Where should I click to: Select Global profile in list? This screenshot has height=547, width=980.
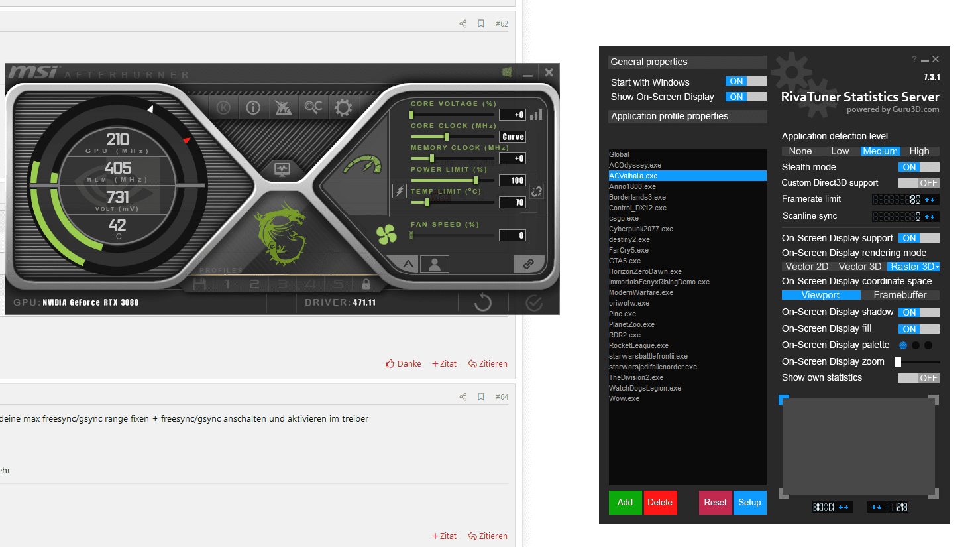[x=687, y=154]
